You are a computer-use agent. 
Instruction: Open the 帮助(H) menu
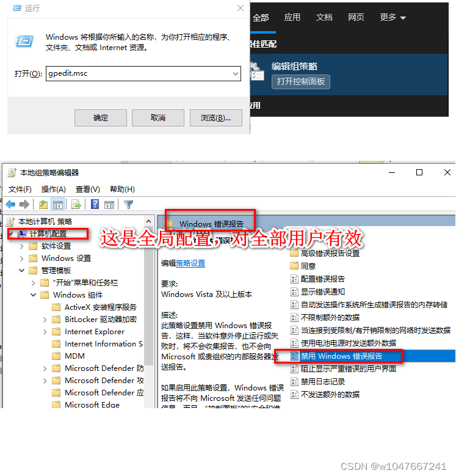coord(122,189)
